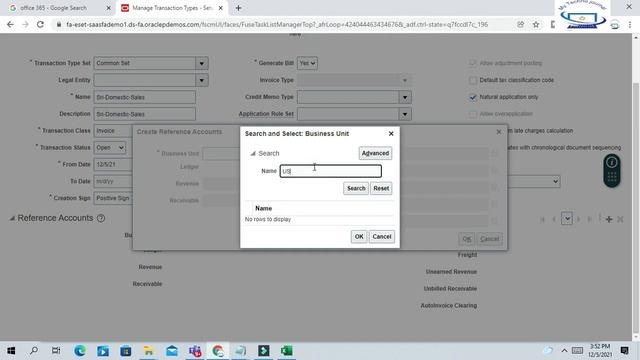Collapse the Search section triangle
This screenshot has height=360, width=640.
[x=253, y=153]
